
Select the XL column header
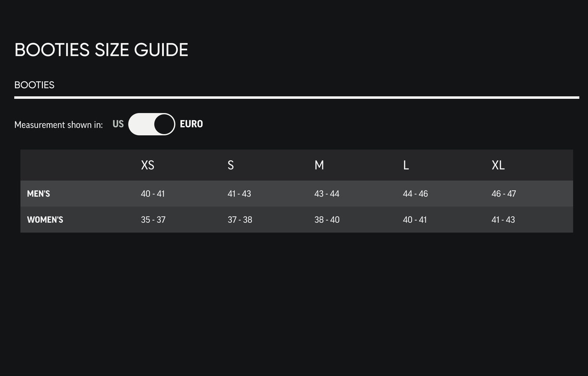click(498, 165)
